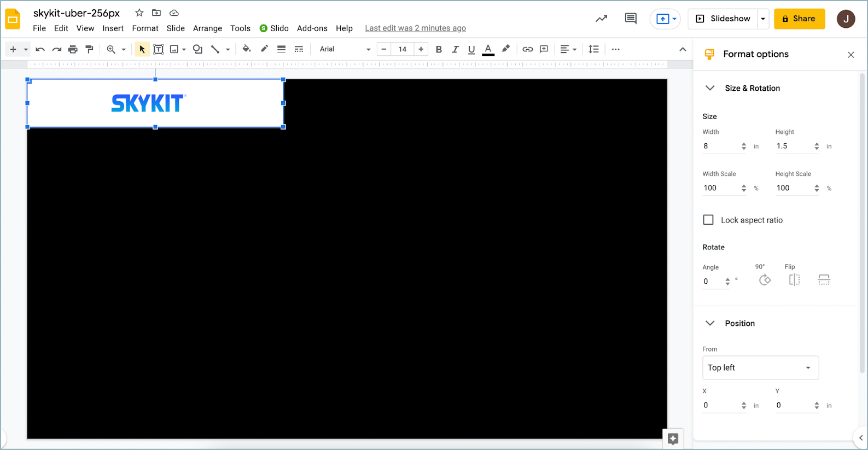Viewport: 868px width, 450px height.
Task: Open the Arrange menu
Action: click(x=207, y=28)
